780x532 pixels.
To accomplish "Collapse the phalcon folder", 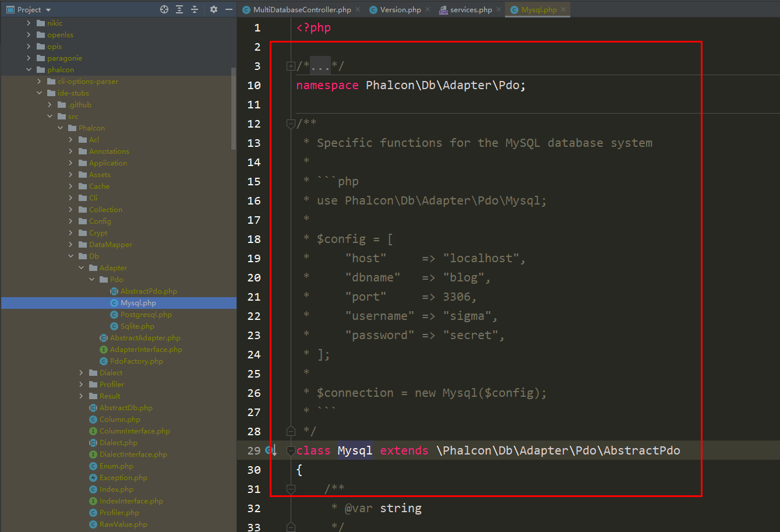I will [x=29, y=70].
